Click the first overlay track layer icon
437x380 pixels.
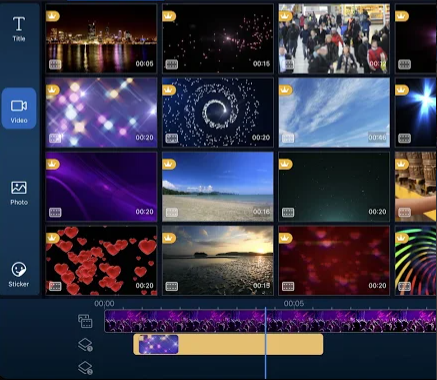click(85, 345)
